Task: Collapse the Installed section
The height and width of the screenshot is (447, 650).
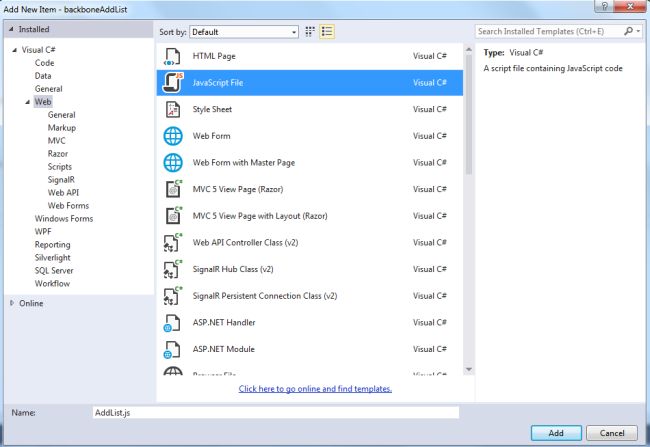Action: coord(11,29)
